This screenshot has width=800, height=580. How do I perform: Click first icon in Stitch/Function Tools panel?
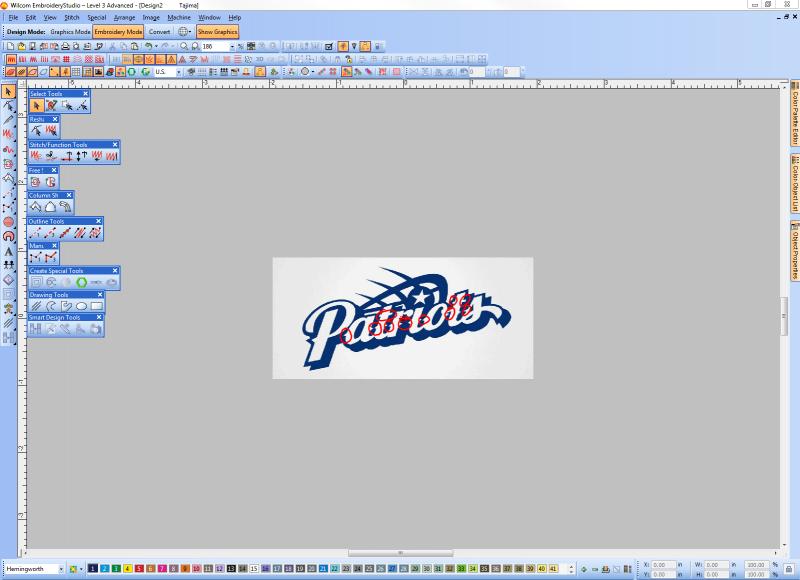[x=36, y=156]
